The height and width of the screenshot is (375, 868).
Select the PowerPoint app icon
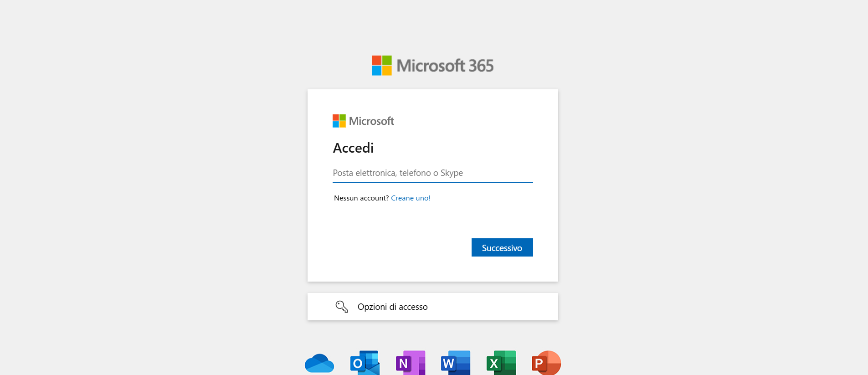(546, 363)
